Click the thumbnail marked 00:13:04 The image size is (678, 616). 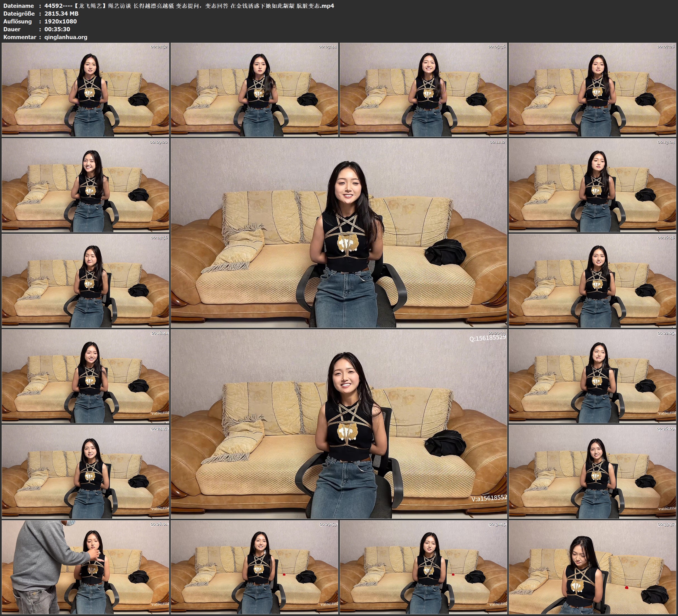(593, 185)
